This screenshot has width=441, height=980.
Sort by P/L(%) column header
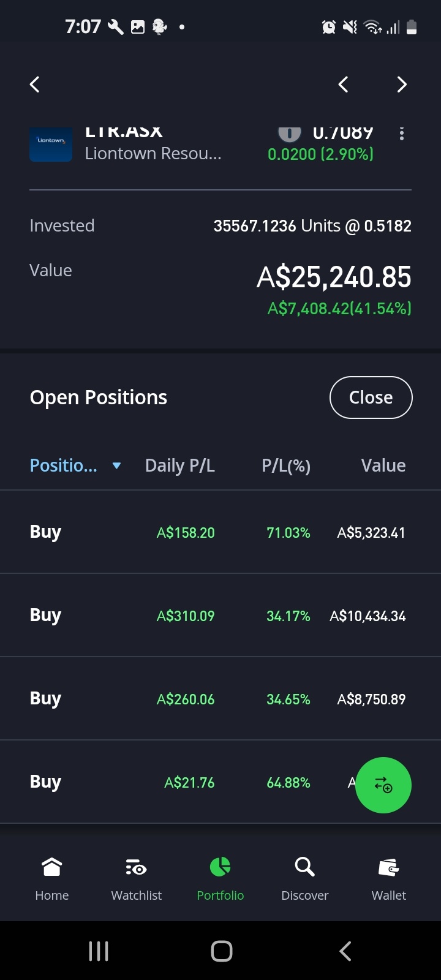(286, 466)
